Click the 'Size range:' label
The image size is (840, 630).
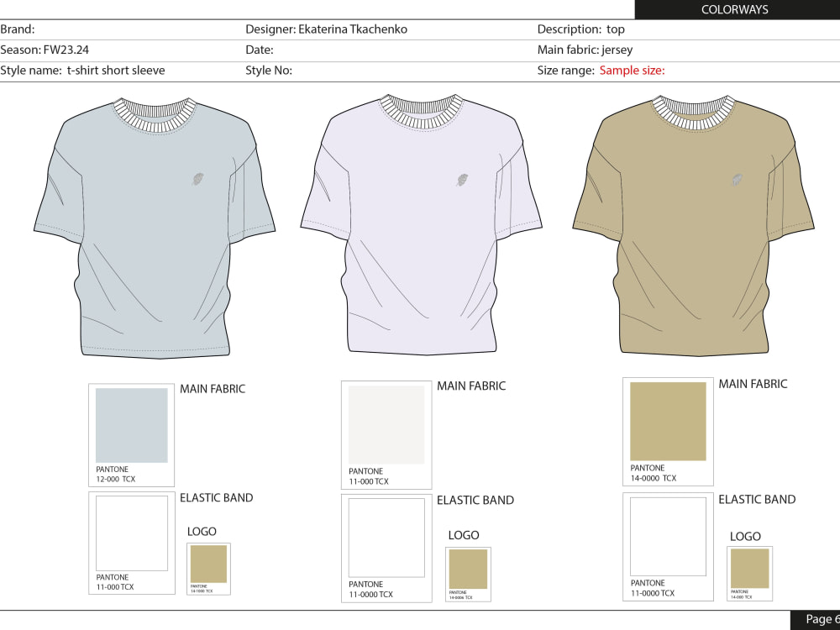(565, 71)
